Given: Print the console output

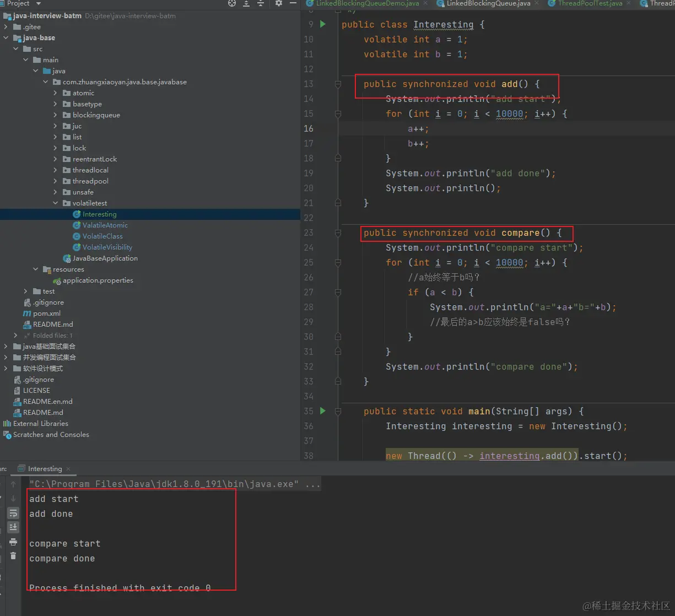Looking at the screenshot, I should coord(13,542).
